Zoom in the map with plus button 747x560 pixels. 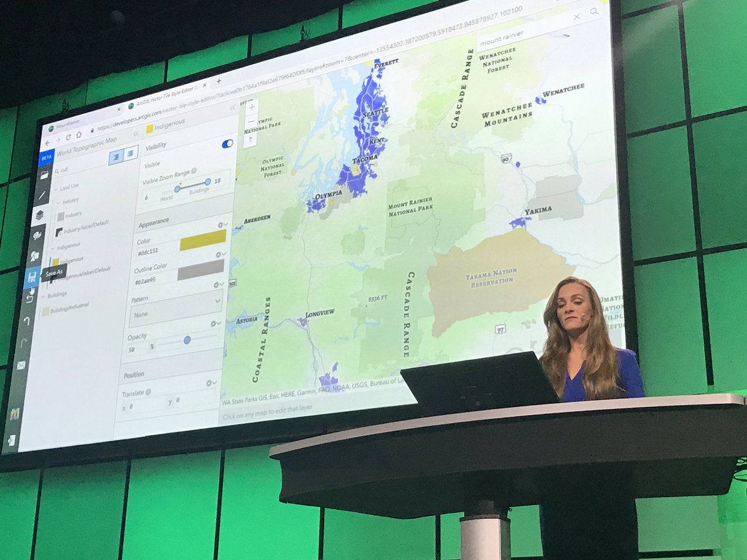tap(252, 106)
